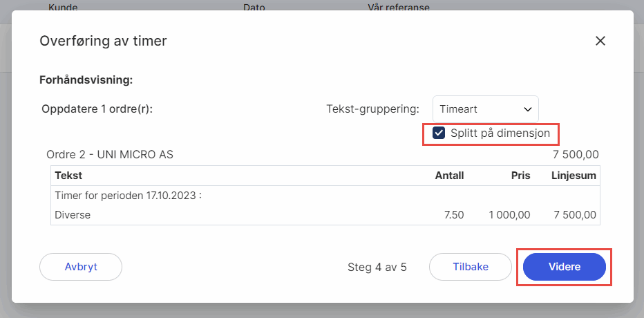Click the Dato column header in background
This screenshot has height=318, width=644.
254,8
